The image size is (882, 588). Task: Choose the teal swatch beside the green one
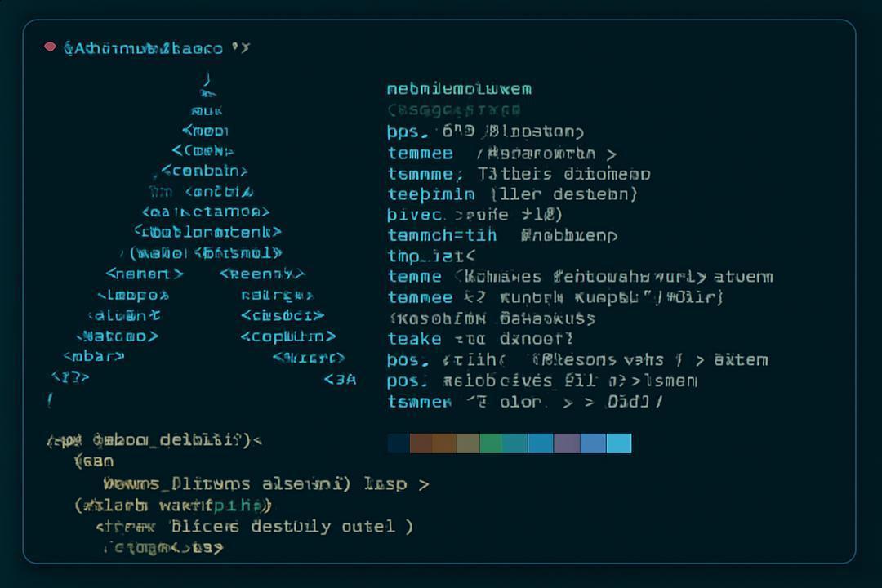pos(514,443)
